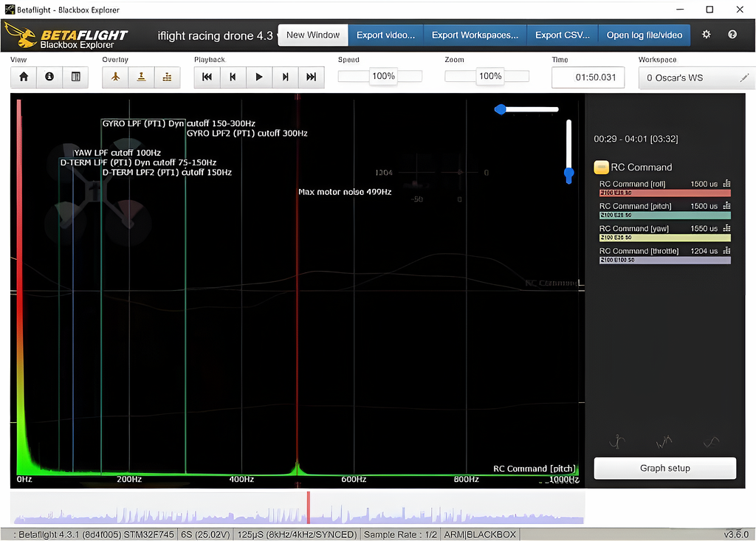Click Export video... button
The image size is (756, 541).
coord(385,35)
